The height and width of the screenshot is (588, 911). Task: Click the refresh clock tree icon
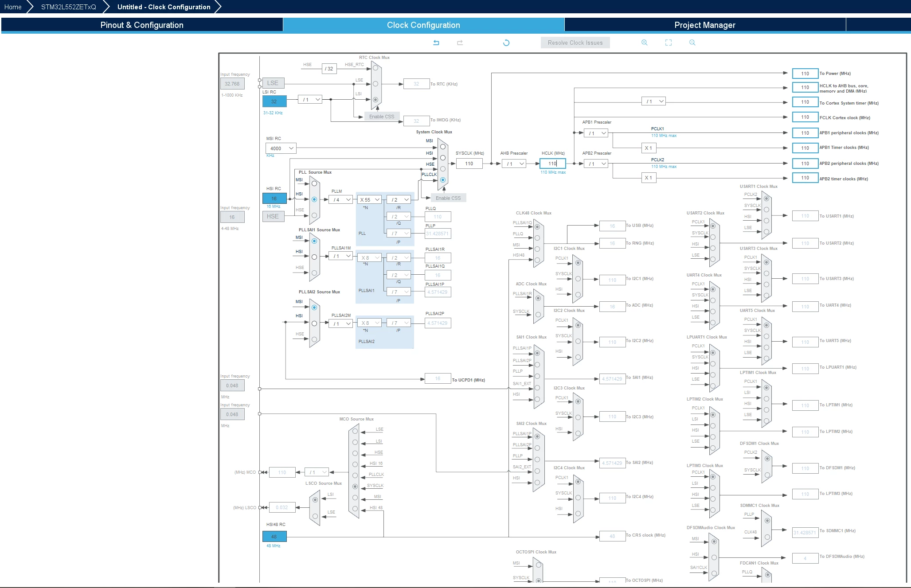[x=506, y=43]
